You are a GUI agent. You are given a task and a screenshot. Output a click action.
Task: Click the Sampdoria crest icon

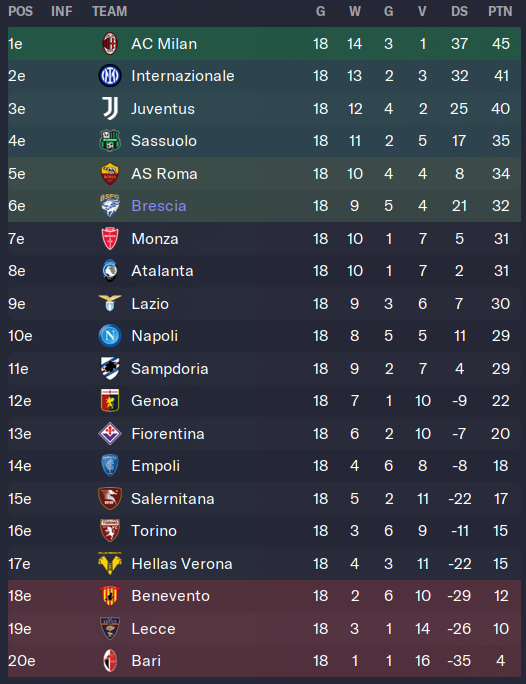tap(110, 369)
